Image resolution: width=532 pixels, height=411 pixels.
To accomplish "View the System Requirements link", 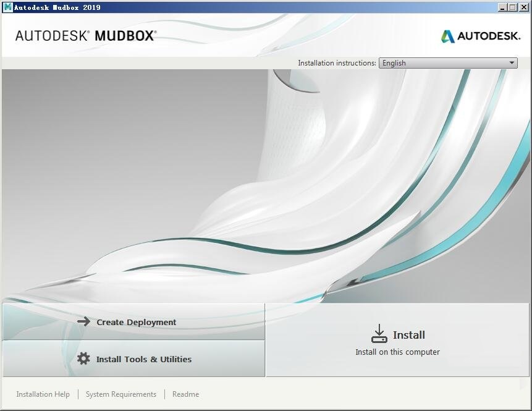I will [121, 394].
